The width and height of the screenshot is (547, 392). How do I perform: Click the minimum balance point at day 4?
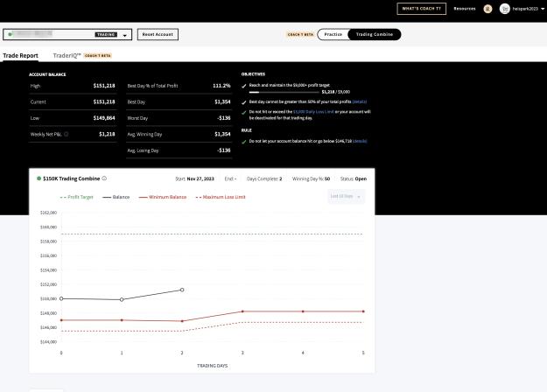coord(303,311)
